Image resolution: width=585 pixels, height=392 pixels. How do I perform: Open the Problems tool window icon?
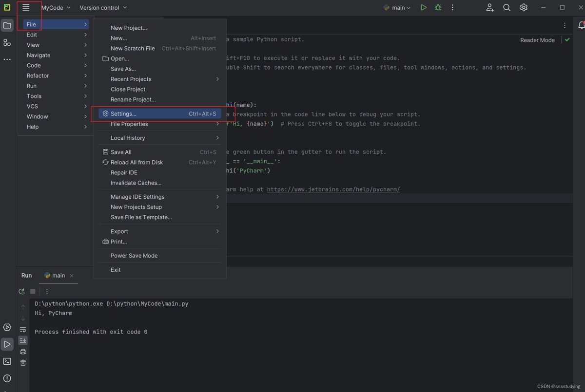[7, 378]
